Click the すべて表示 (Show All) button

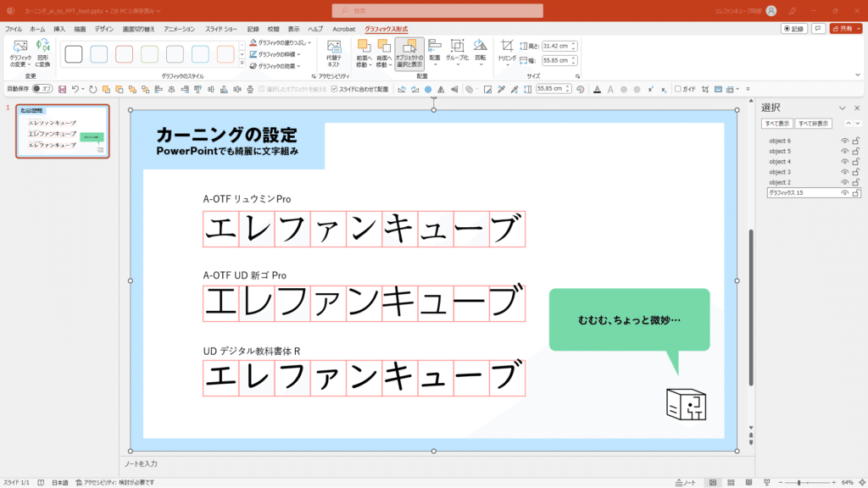tap(776, 124)
